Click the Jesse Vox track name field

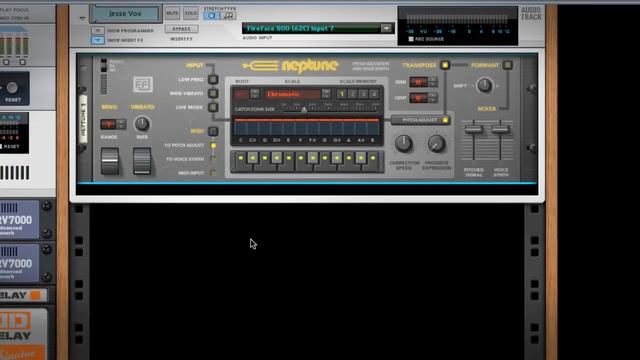[x=125, y=13]
